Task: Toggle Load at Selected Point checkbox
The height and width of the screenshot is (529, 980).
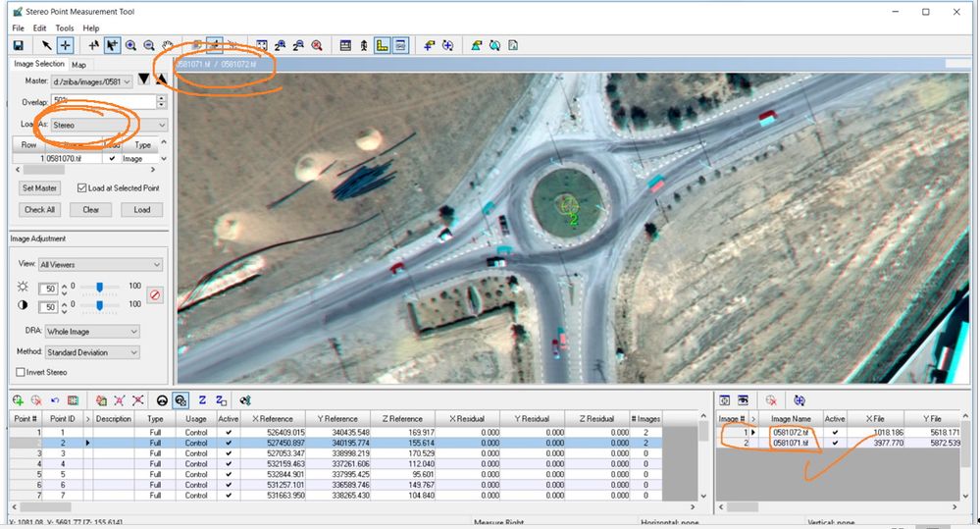Action: pyautogui.click(x=81, y=187)
